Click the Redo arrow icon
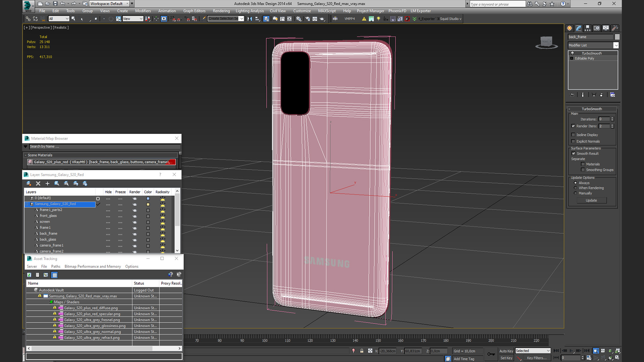The image size is (644, 362). coord(73,4)
